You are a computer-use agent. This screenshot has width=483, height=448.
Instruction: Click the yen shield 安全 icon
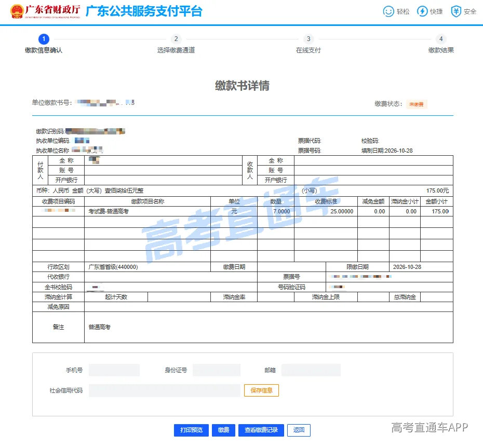coord(456,11)
